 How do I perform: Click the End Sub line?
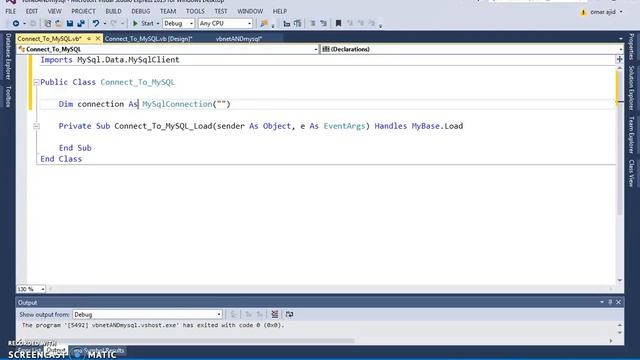75,148
